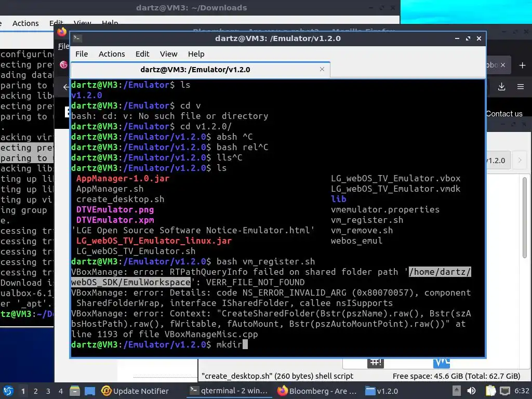Click the Firefox back arrow
This screenshot has height=399, width=532.
66,87
